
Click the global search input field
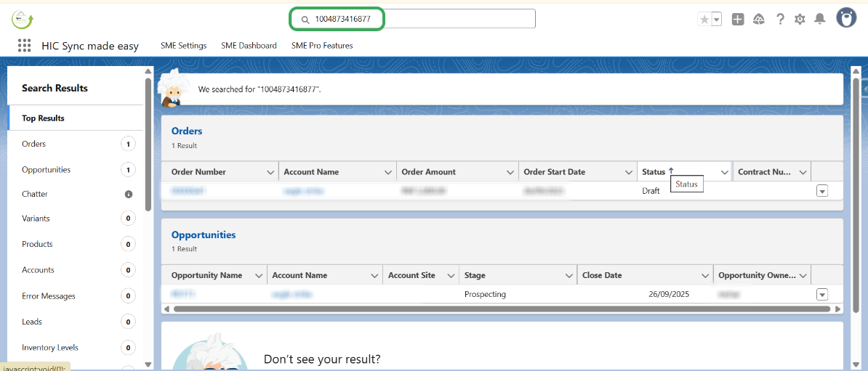click(x=412, y=19)
